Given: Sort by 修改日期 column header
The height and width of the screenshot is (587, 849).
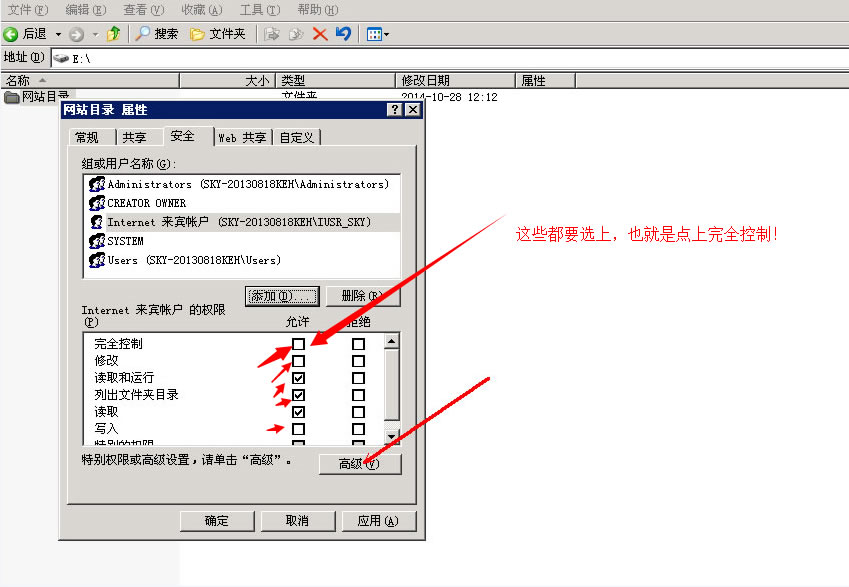Looking at the screenshot, I should coord(455,81).
